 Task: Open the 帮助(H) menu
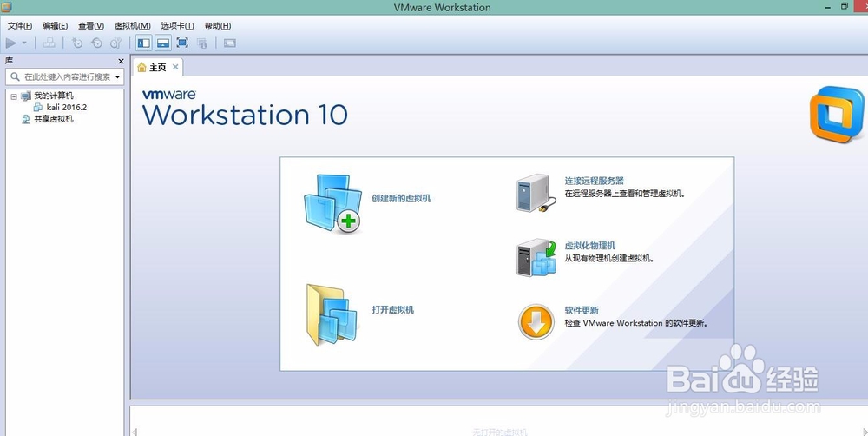click(218, 25)
